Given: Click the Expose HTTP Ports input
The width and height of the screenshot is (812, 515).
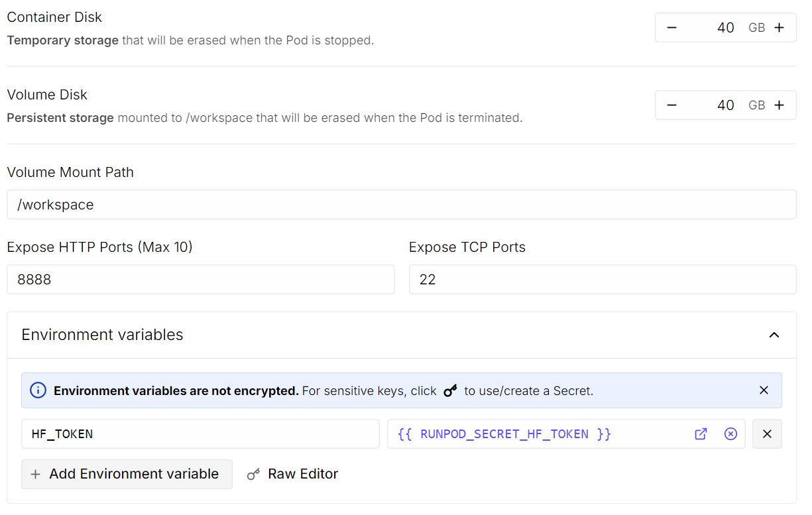Looking at the screenshot, I should tap(200, 280).
